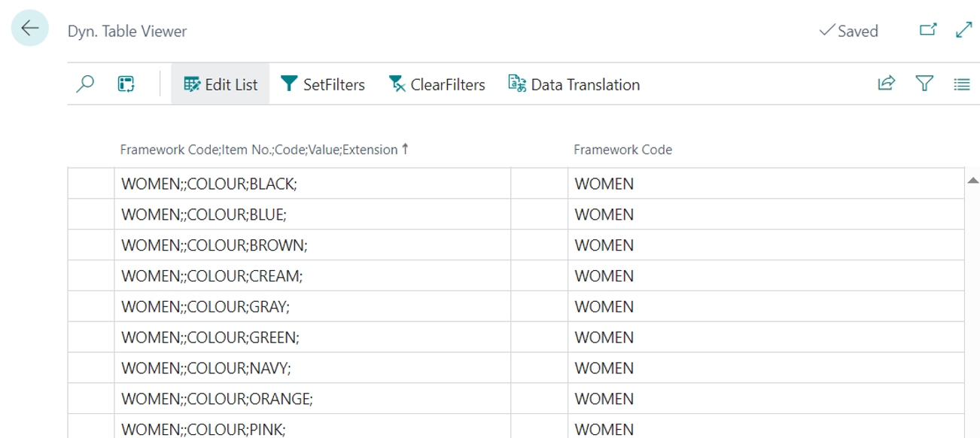The height and width of the screenshot is (438, 980).
Task: Click the Saved status indicator
Action: pyautogui.click(x=848, y=31)
